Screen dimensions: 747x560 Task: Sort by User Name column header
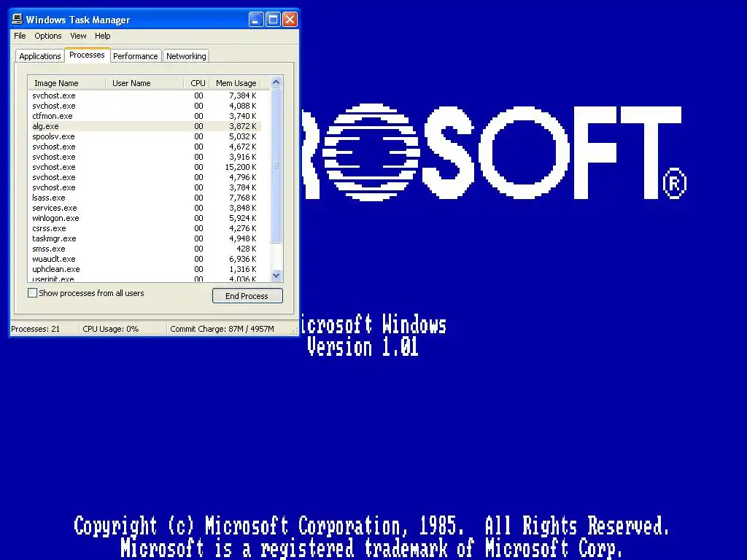point(144,83)
